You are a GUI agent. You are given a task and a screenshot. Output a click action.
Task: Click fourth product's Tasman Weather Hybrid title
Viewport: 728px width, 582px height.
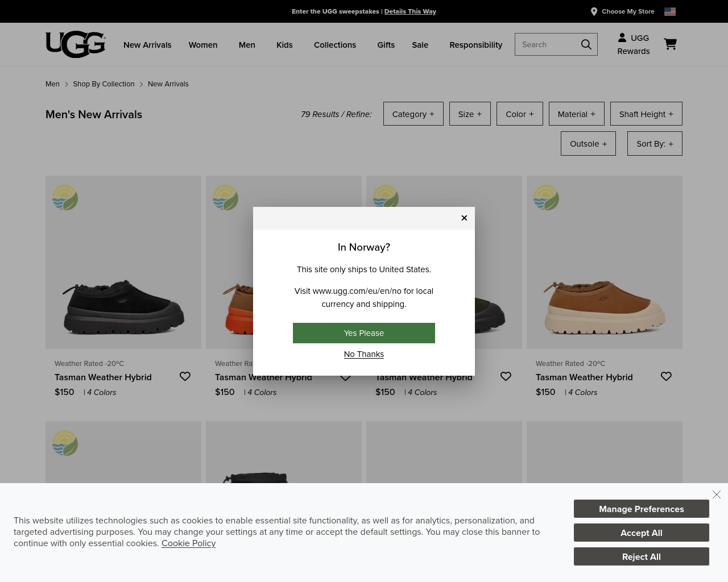coord(584,377)
